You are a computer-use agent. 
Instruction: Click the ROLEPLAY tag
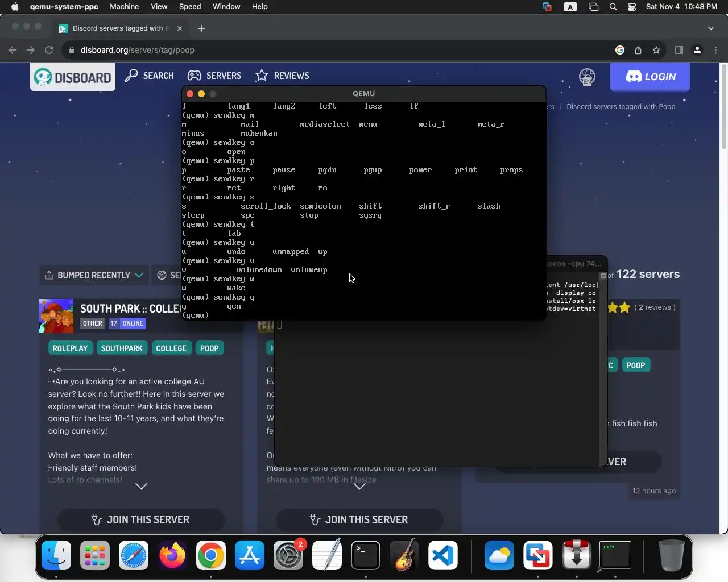70,348
